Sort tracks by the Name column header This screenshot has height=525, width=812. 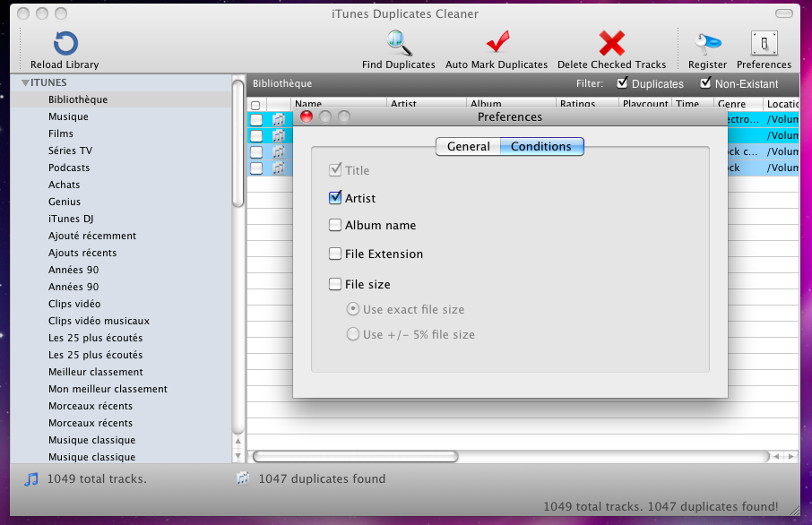click(x=338, y=104)
